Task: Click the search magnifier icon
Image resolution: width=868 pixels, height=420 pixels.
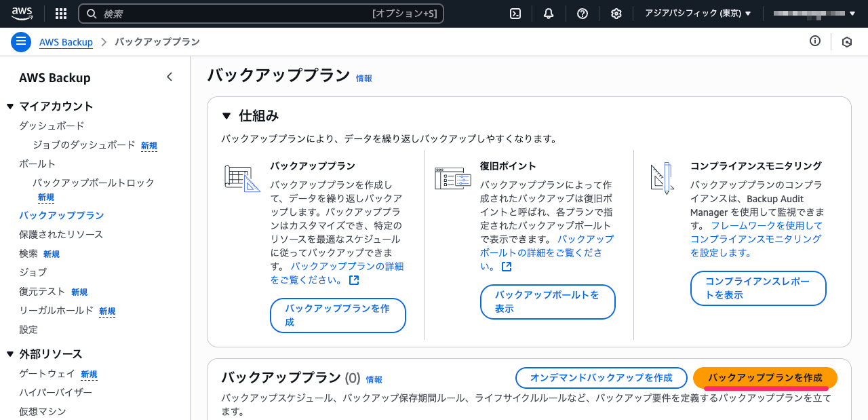Action: click(x=91, y=14)
